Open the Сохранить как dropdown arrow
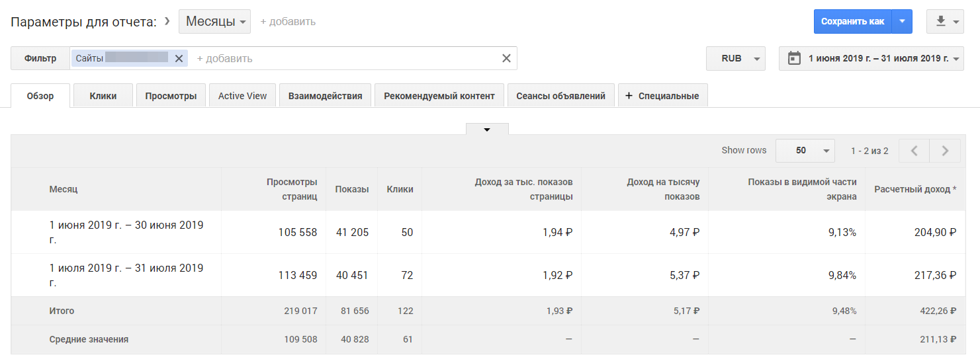 [902, 21]
